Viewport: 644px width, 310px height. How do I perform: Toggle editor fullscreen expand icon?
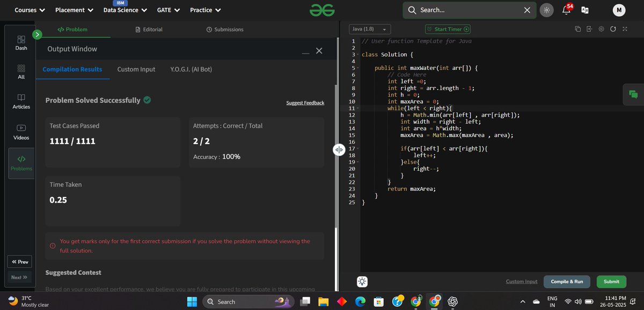point(625,29)
